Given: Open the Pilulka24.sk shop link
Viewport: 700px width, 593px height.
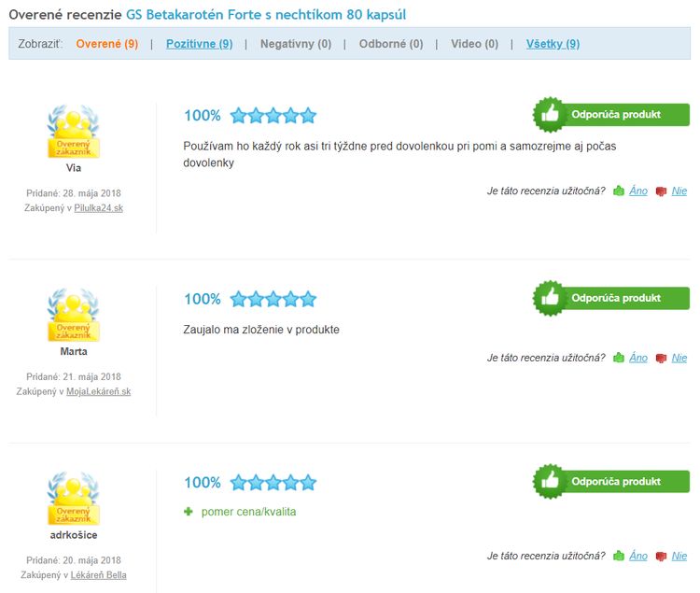Looking at the screenshot, I should 98,208.
